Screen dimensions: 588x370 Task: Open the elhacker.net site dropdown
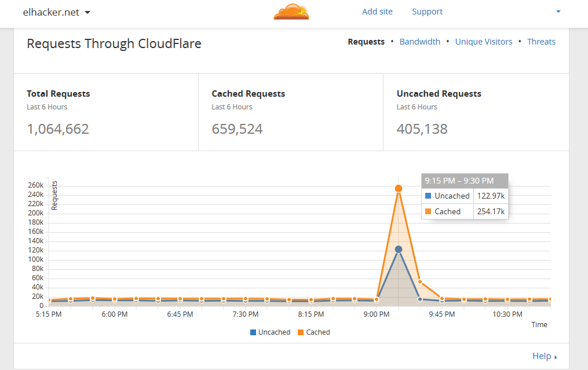56,12
